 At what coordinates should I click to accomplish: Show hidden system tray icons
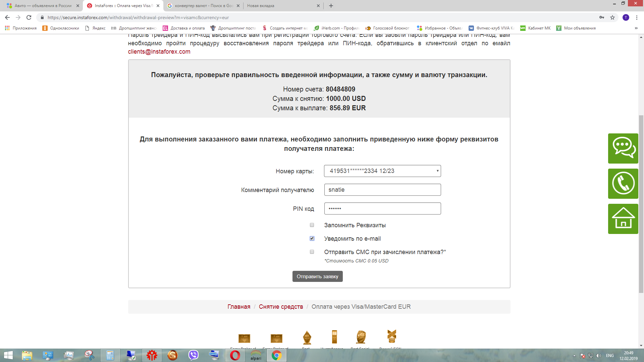click(x=574, y=356)
